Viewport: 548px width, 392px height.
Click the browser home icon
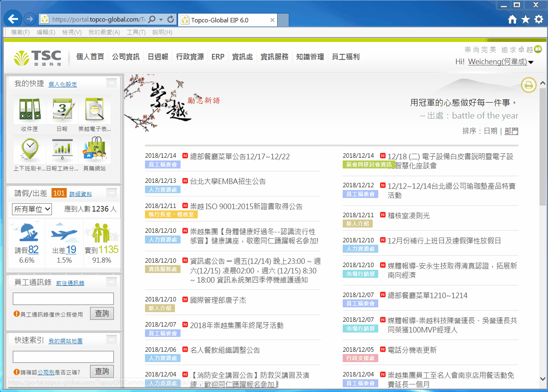[x=512, y=20]
